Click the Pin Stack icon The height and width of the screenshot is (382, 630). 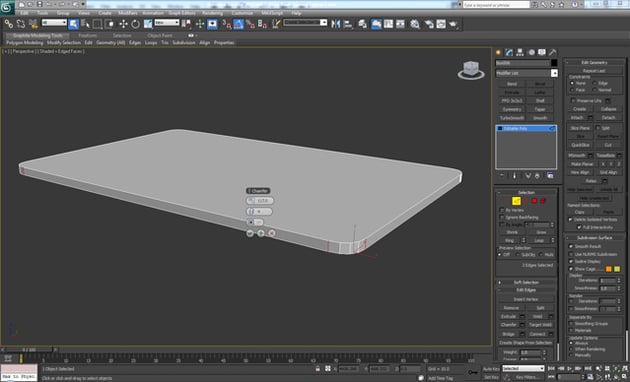click(502, 176)
